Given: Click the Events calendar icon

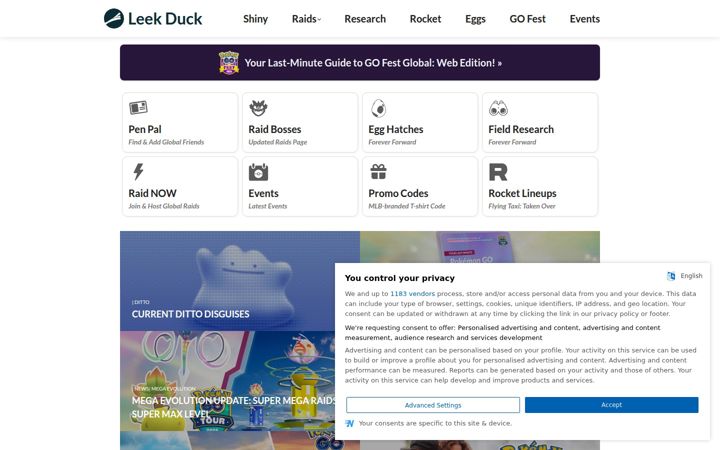Looking at the screenshot, I should pyautogui.click(x=258, y=172).
